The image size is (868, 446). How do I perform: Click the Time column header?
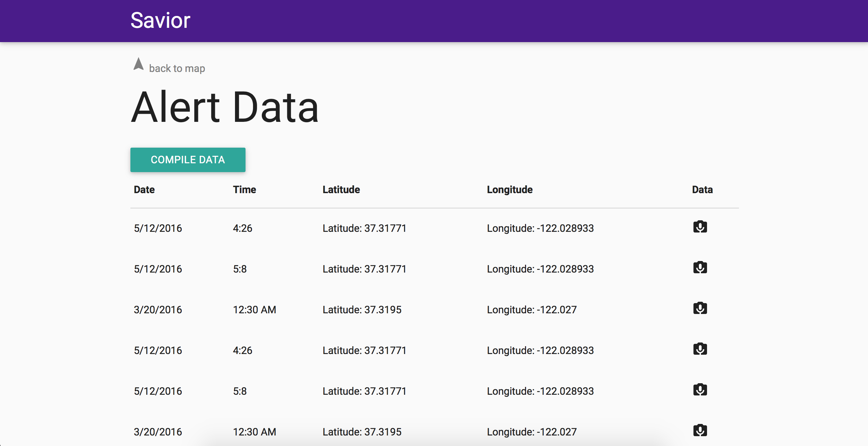tap(245, 189)
